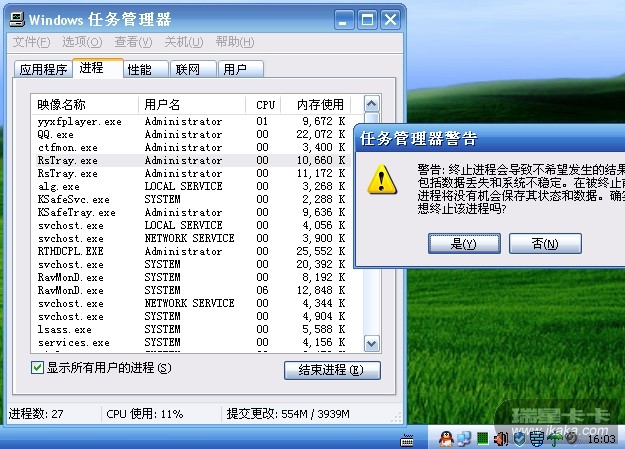Click the 进程数: 27 status bar entry
The height and width of the screenshot is (449, 625).
[x=36, y=414]
